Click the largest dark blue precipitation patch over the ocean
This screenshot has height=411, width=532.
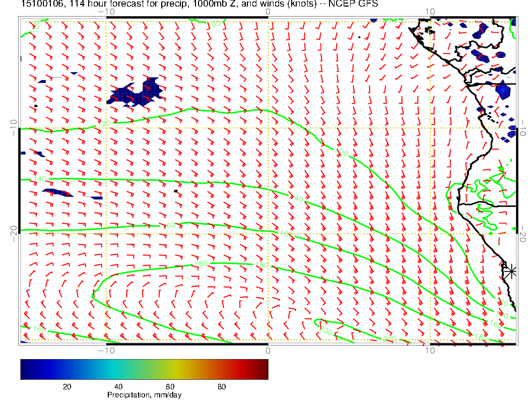pos(136,93)
